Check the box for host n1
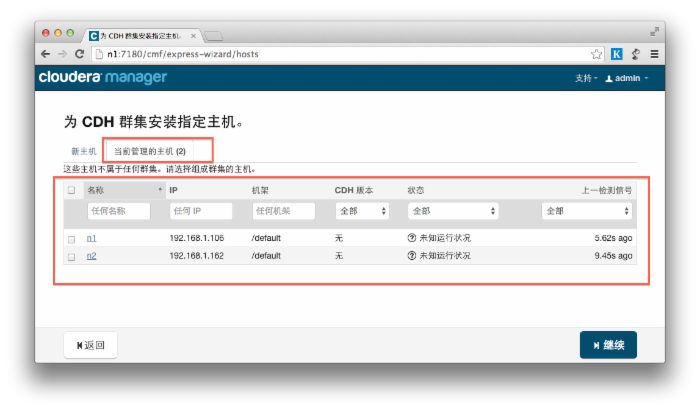 (71, 239)
